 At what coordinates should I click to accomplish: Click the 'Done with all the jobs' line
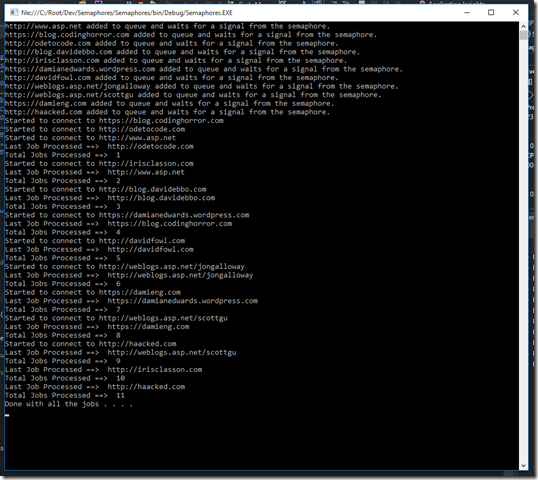[69, 404]
